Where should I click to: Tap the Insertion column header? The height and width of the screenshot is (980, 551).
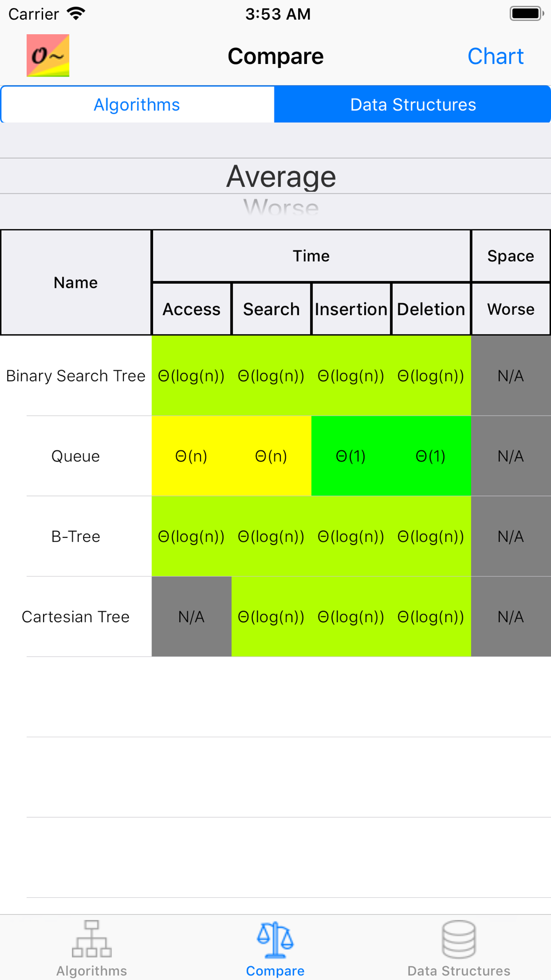tap(351, 309)
